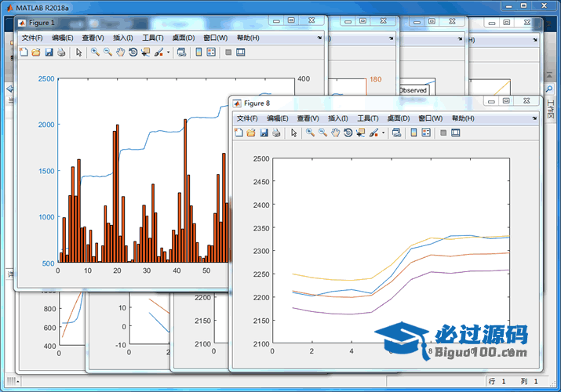
Task: Open file icon in Figure 1 toolbar
Action: point(36,53)
